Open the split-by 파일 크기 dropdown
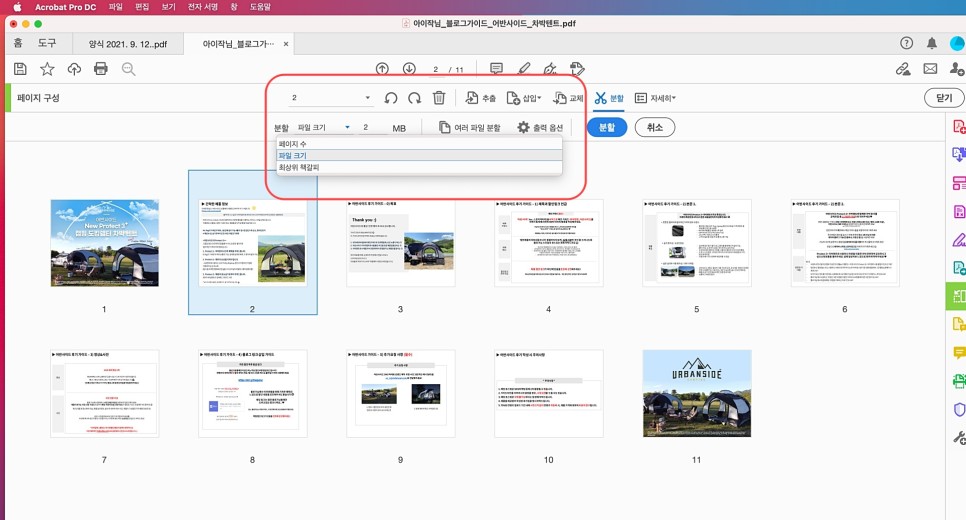 point(324,128)
